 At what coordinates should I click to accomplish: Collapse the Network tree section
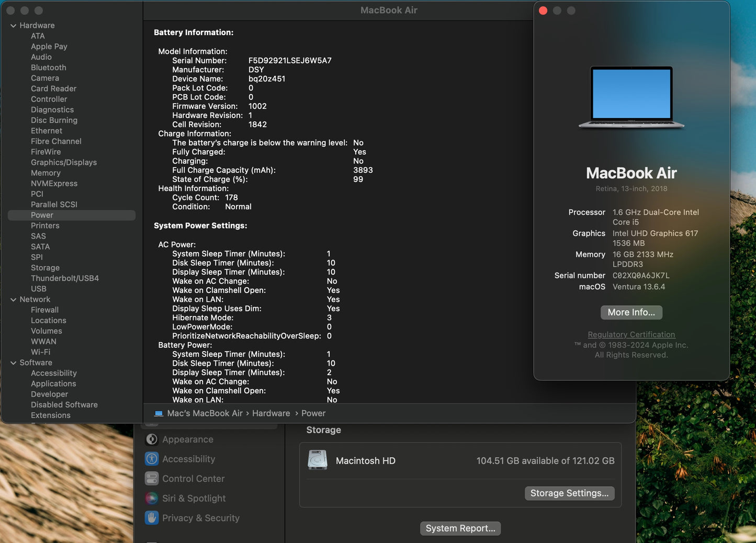pos(13,300)
